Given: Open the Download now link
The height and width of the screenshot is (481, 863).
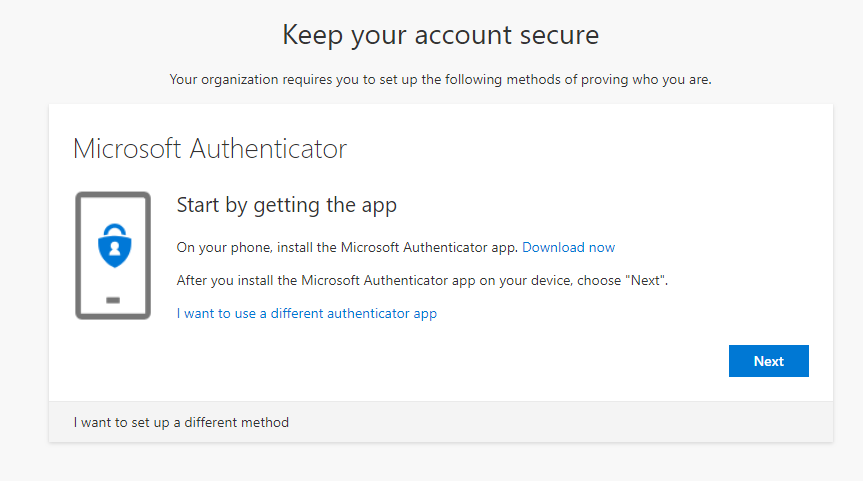Looking at the screenshot, I should point(568,248).
